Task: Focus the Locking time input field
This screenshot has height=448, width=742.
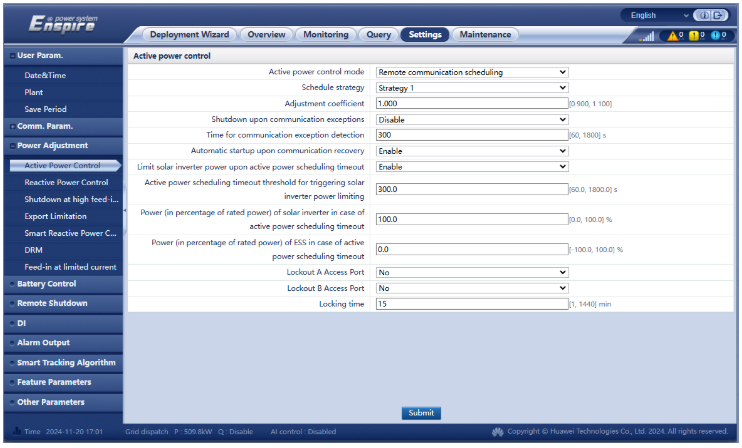Action: [472, 303]
